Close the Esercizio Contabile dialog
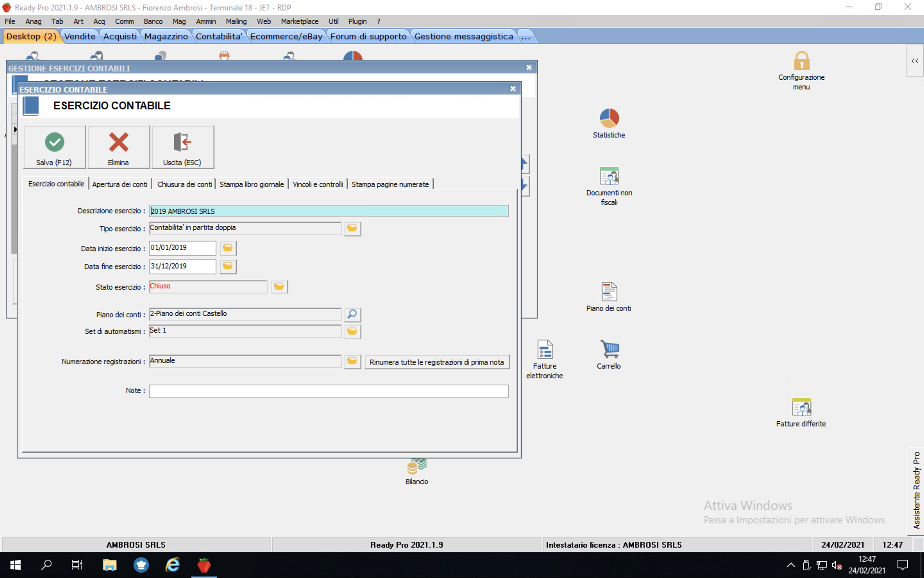924x578 pixels. click(x=513, y=89)
